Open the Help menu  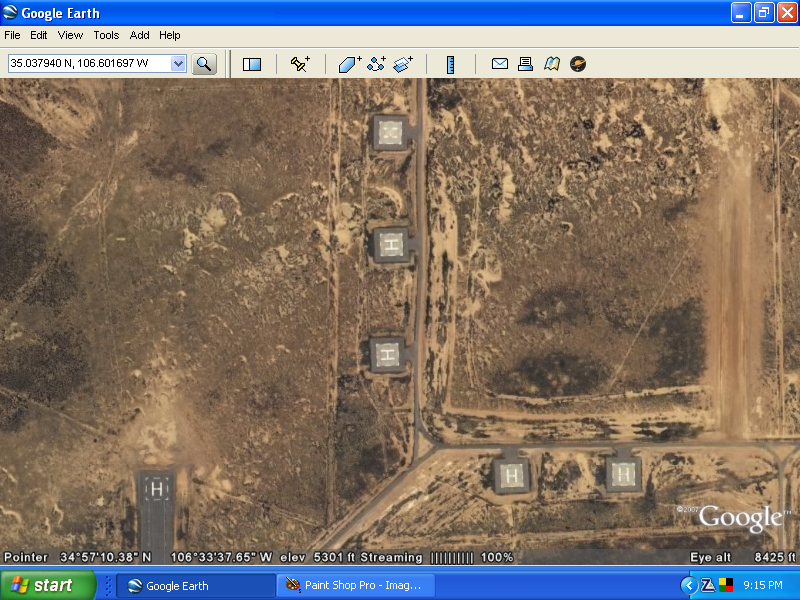click(x=169, y=35)
